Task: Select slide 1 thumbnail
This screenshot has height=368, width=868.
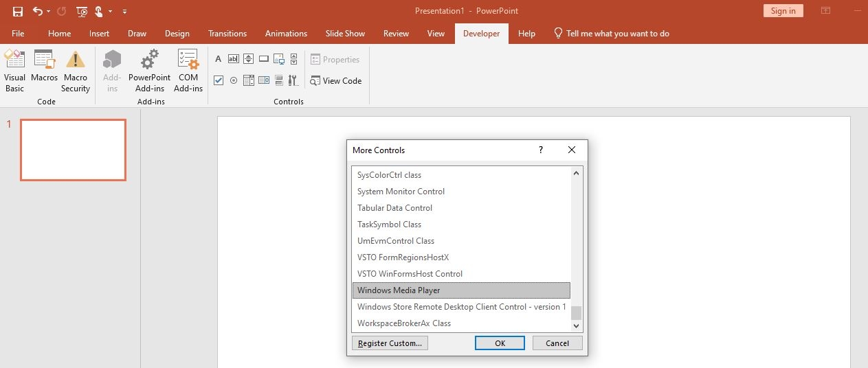Action: coord(73,150)
